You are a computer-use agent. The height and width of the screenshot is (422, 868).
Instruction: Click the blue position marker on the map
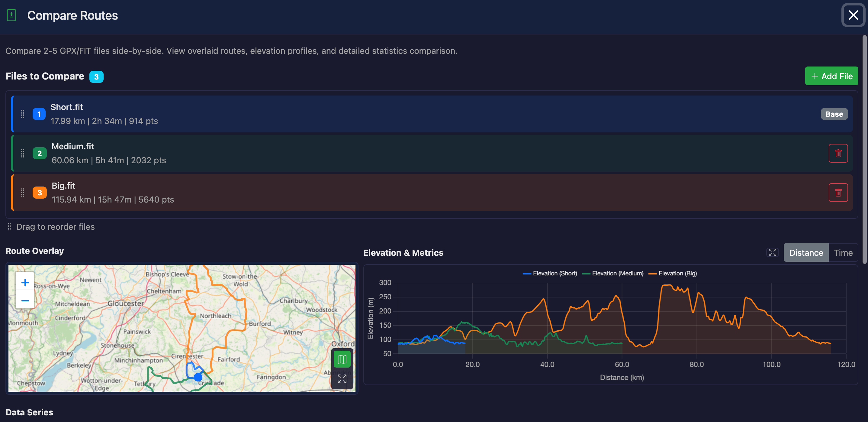198,377
